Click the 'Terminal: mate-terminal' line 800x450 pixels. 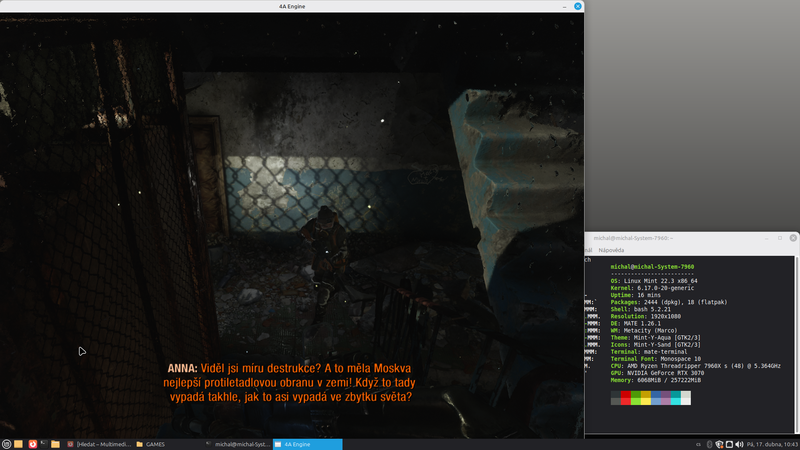point(649,352)
